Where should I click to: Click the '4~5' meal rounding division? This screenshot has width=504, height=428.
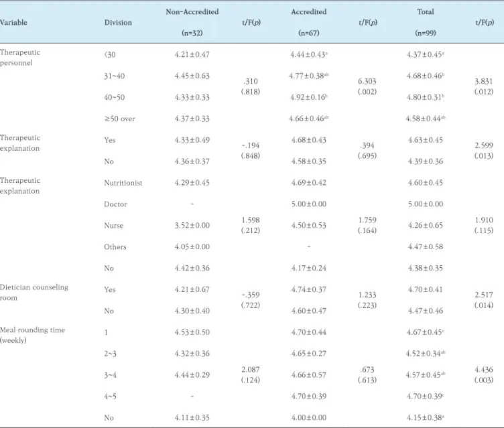coord(110,397)
